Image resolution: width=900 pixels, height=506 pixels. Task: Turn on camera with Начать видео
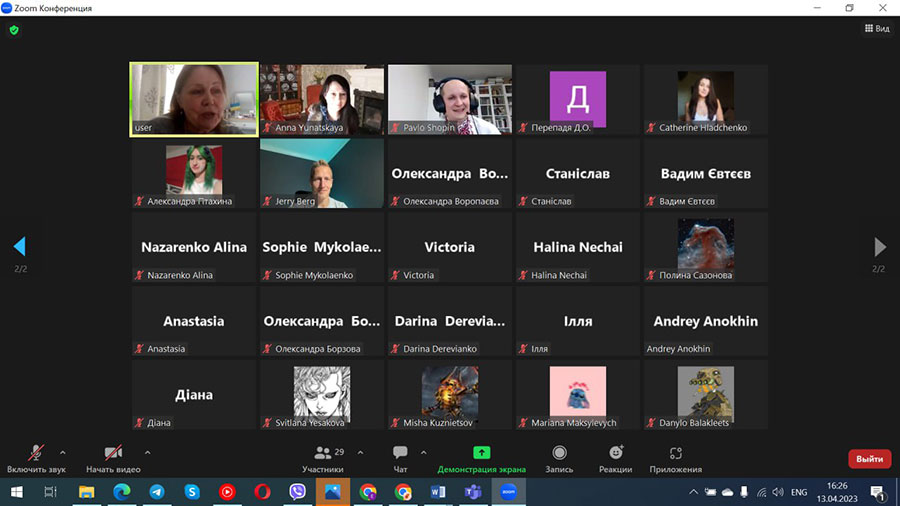point(113,455)
